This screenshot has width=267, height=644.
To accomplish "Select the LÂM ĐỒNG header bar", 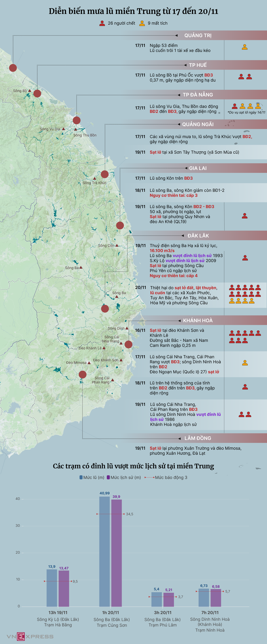I will coord(198,438).
